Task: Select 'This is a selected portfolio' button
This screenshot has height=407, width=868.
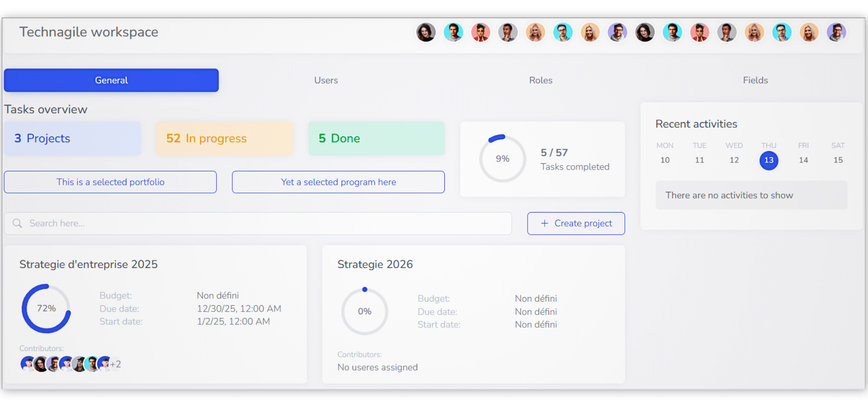Action: tap(110, 182)
